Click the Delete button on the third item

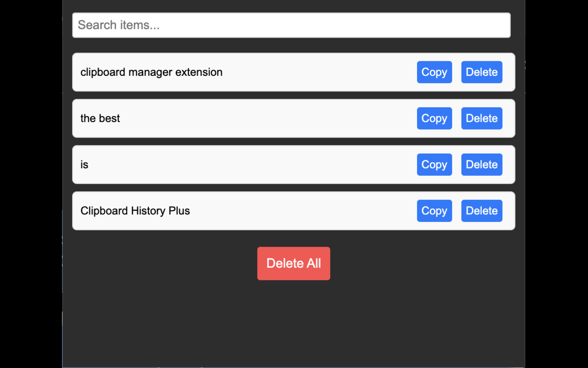tap(481, 164)
